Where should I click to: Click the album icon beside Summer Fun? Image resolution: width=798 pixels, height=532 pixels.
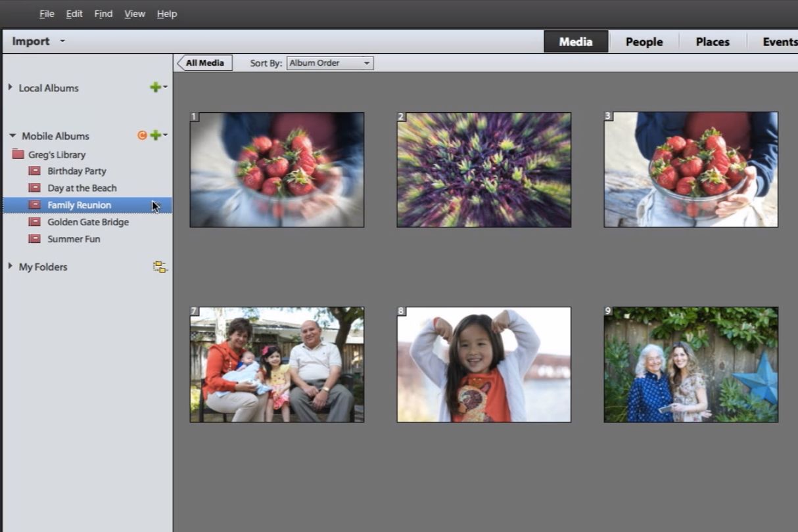[34, 238]
